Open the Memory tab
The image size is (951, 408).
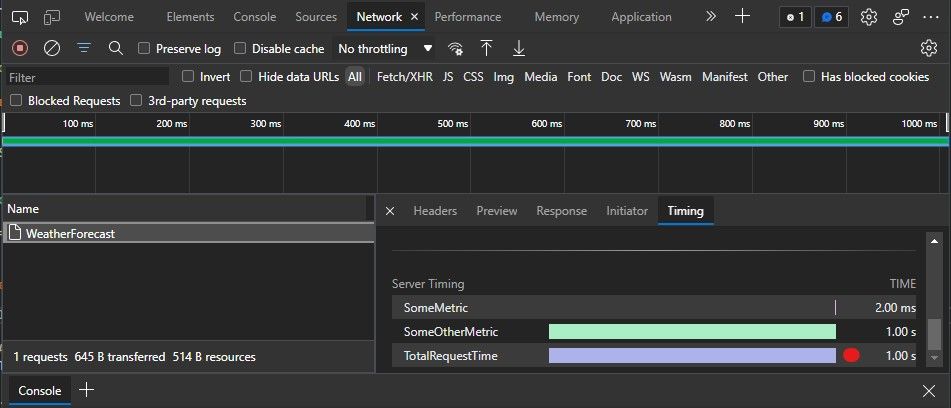pos(556,17)
